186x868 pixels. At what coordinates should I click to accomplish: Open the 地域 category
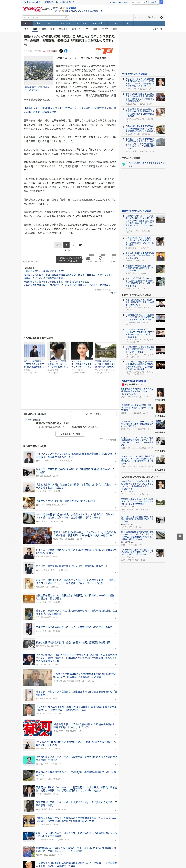[x=115, y=29]
